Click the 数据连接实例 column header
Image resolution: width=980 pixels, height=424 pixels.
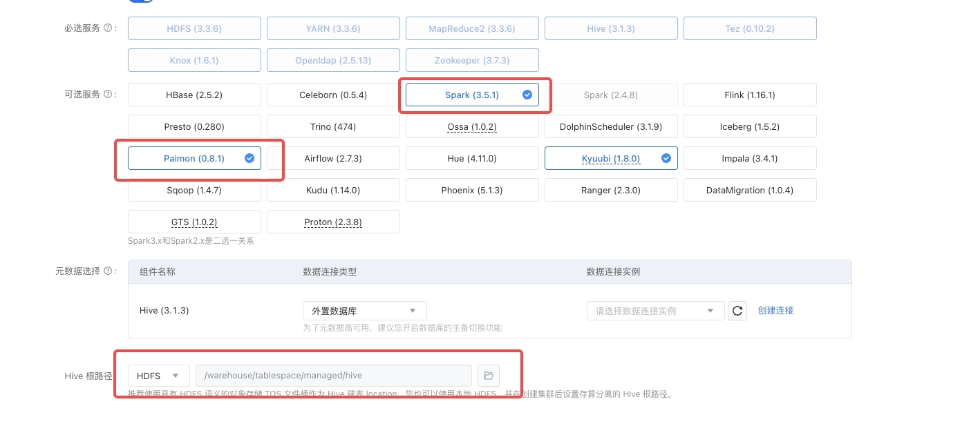pos(614,271)
